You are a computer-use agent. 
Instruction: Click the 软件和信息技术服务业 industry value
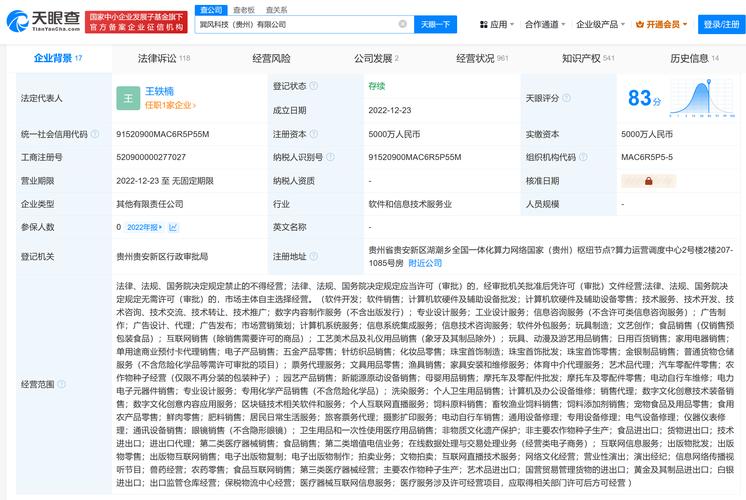pos(410,204)
